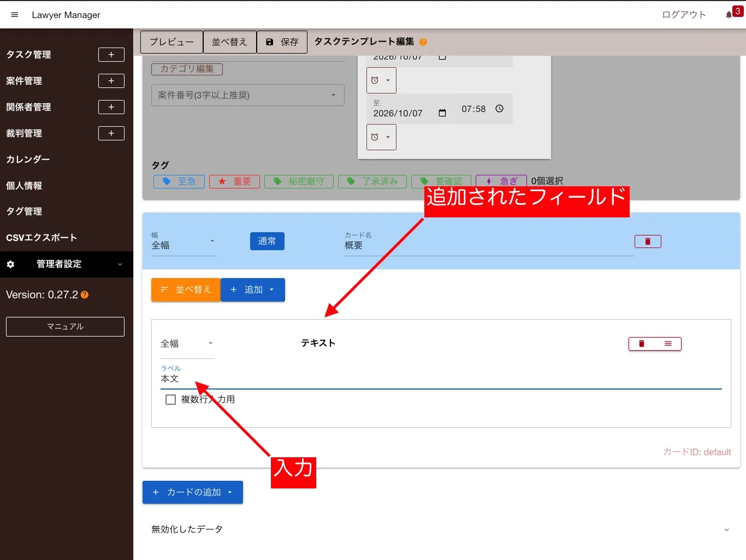The image size is (746, 560).
Task: Delete the テキスト field
Action: pyautogui.click(x=642, y=344)
